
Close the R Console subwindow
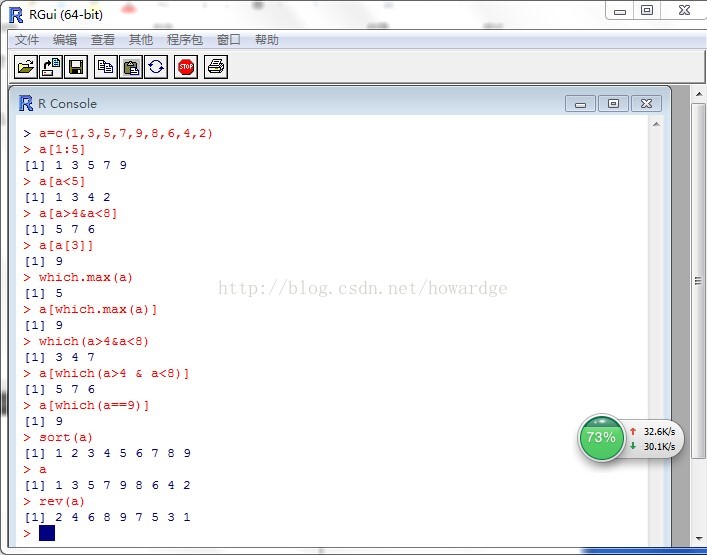coord(646,104)
